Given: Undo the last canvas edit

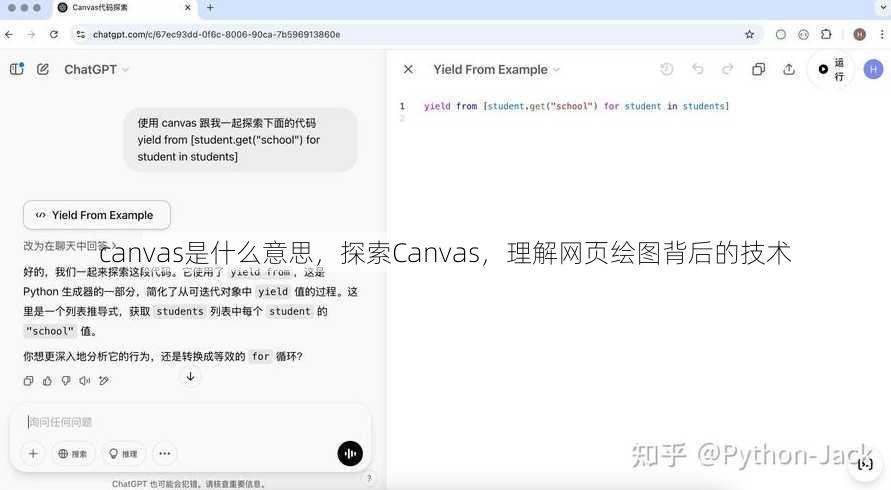Looking at the screenshot, I should [697, 69].
